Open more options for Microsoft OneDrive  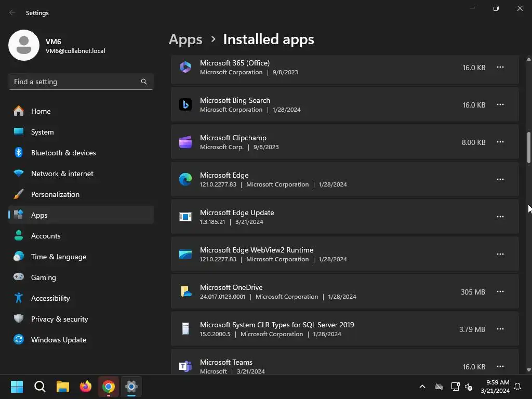pyautogui.click(x=500, y=291)
